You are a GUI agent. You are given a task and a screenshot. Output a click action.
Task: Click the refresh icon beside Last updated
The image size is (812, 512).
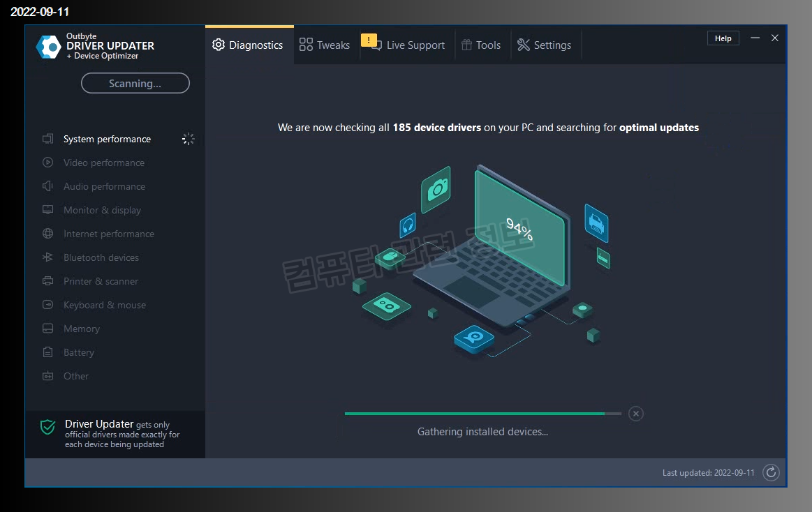(771, 472)
